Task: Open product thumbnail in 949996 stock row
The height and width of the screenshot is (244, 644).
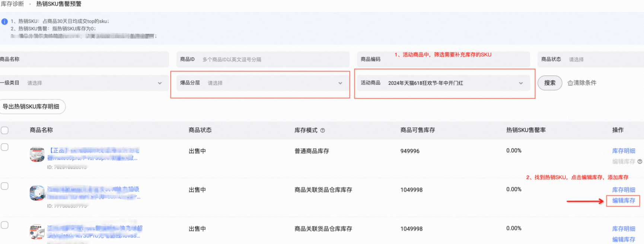Action: pyautogui.click(x=37, y=154)
